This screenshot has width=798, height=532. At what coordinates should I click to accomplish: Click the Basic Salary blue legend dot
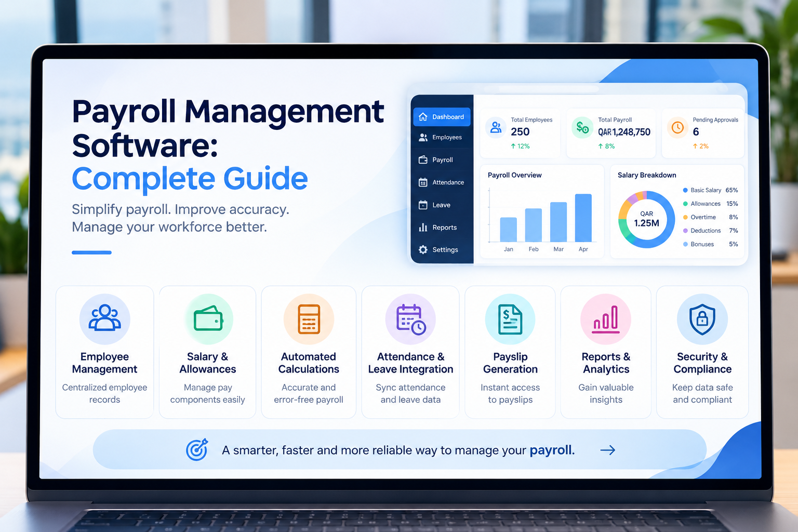685,190
